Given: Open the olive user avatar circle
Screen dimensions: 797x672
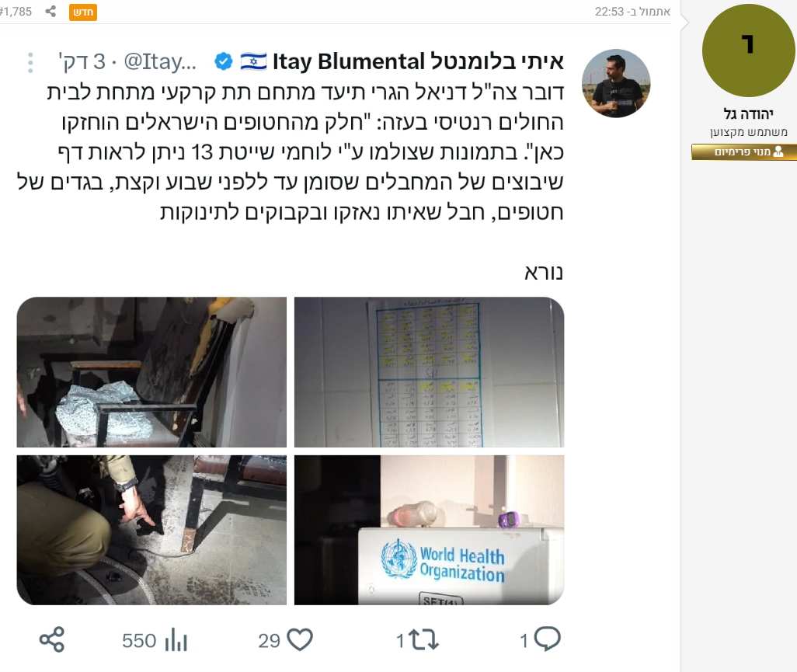Looking at the screenshot, I should 748,50.
